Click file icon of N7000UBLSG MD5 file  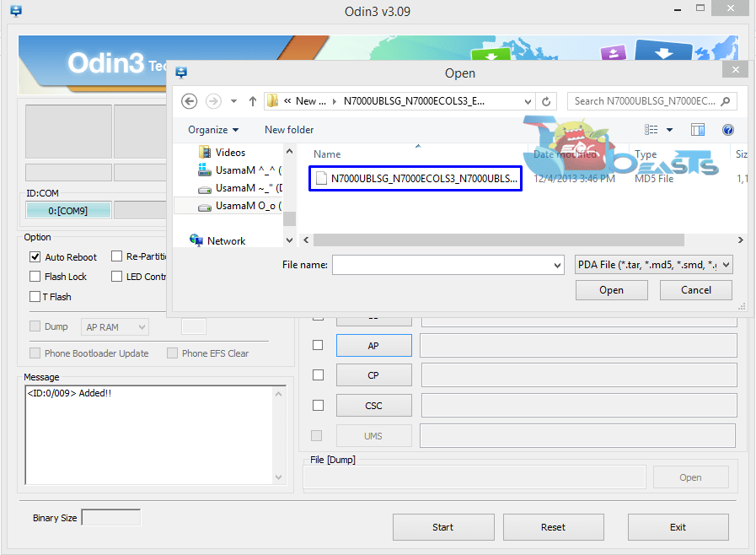(321, 179)
